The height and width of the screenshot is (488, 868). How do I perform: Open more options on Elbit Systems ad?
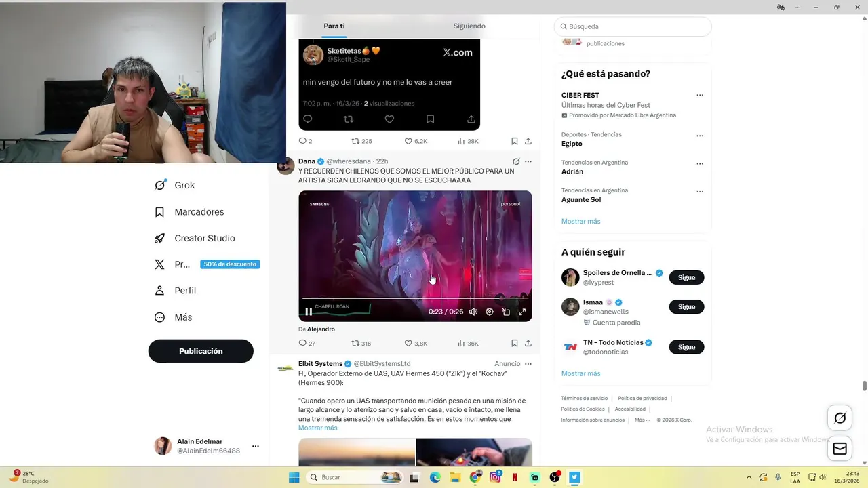[528, 364]
